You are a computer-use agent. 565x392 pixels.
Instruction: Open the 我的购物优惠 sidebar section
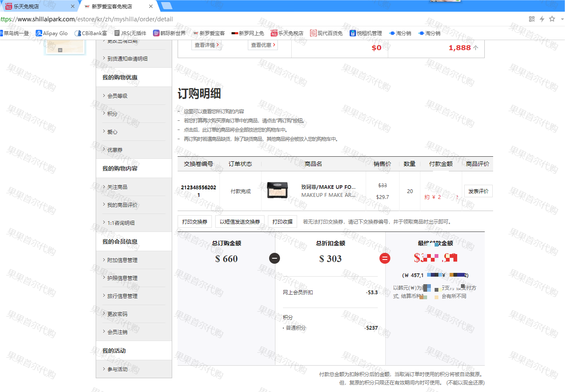[x=120, y=77]
